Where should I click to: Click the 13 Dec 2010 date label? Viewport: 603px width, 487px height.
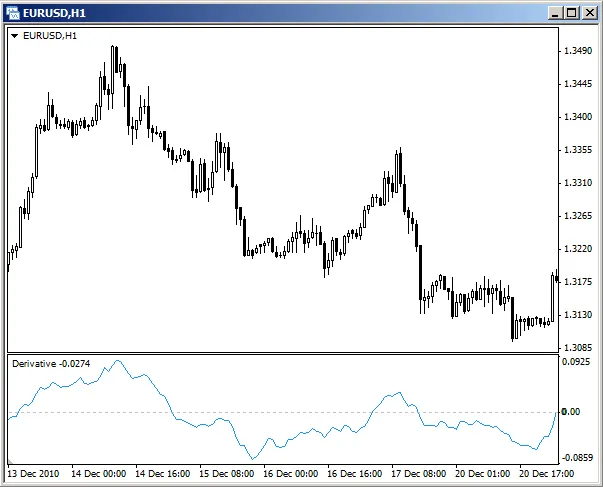coord(32,473)
